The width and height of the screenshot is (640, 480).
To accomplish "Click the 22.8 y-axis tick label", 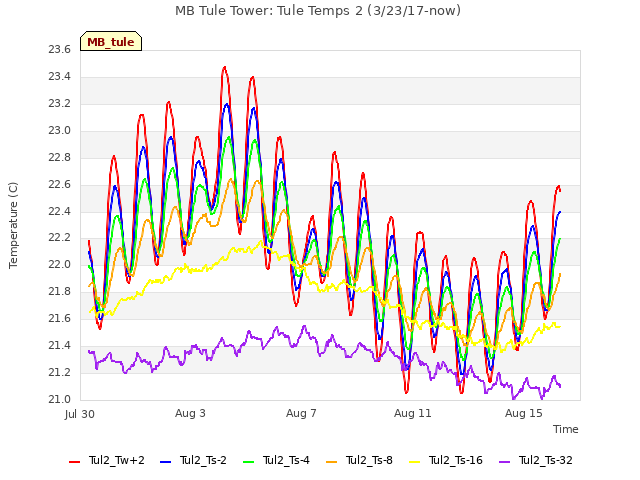I will 60,157.
